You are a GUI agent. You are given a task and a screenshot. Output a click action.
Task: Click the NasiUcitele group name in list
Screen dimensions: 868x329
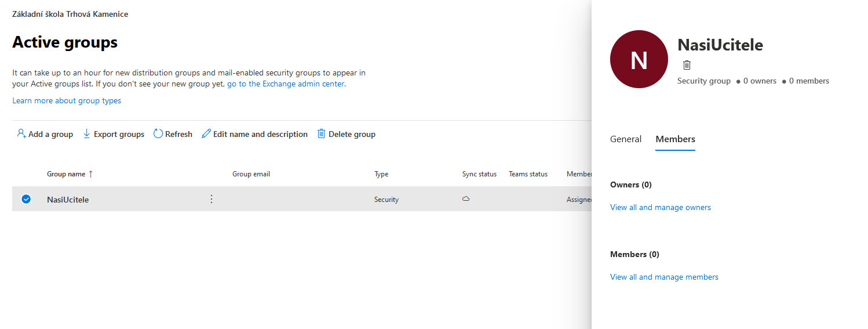68,200
